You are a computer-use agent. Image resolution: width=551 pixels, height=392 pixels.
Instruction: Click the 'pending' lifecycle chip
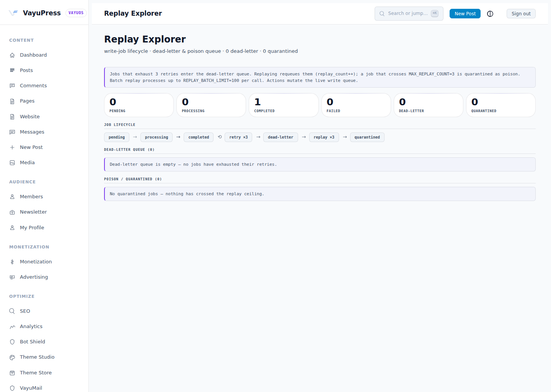[117, 137]
